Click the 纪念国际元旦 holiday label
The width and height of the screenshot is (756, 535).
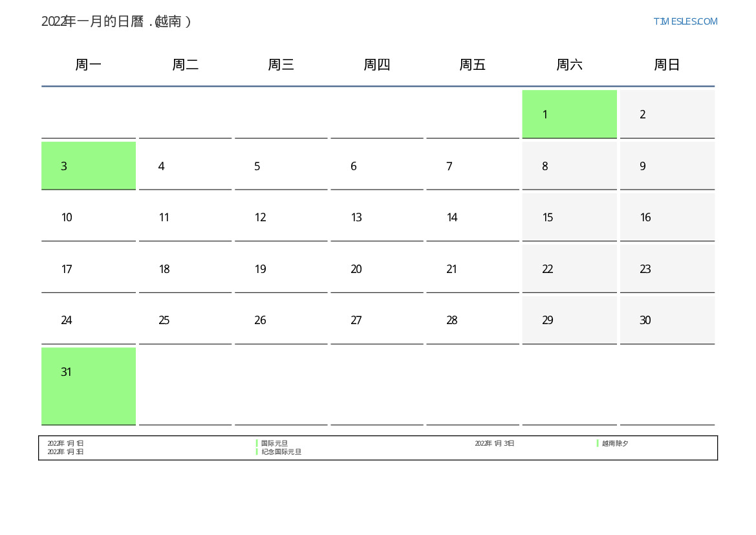[x=281, y=452]
